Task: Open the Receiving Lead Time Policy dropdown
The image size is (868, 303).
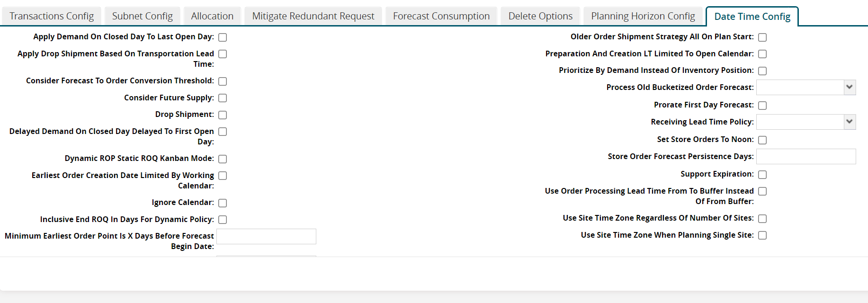Action: pos(805,122)
